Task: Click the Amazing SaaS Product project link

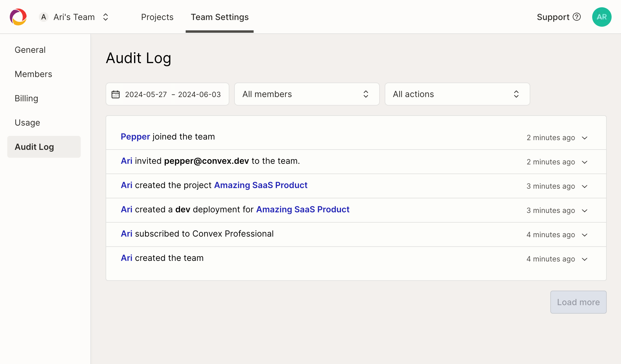Action: click(x=261, y=185)
